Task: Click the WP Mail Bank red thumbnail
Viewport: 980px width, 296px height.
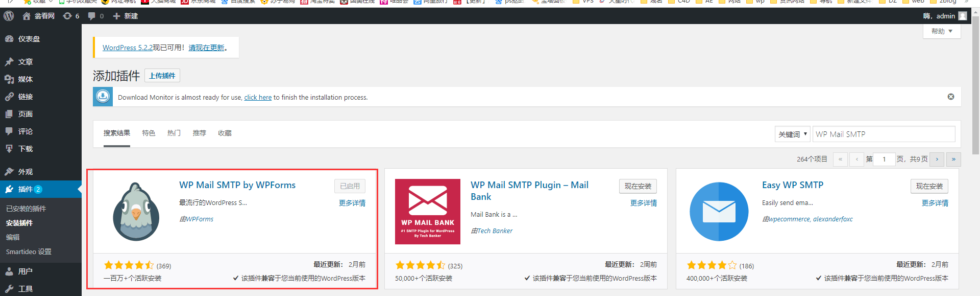Action: point(428,212)
